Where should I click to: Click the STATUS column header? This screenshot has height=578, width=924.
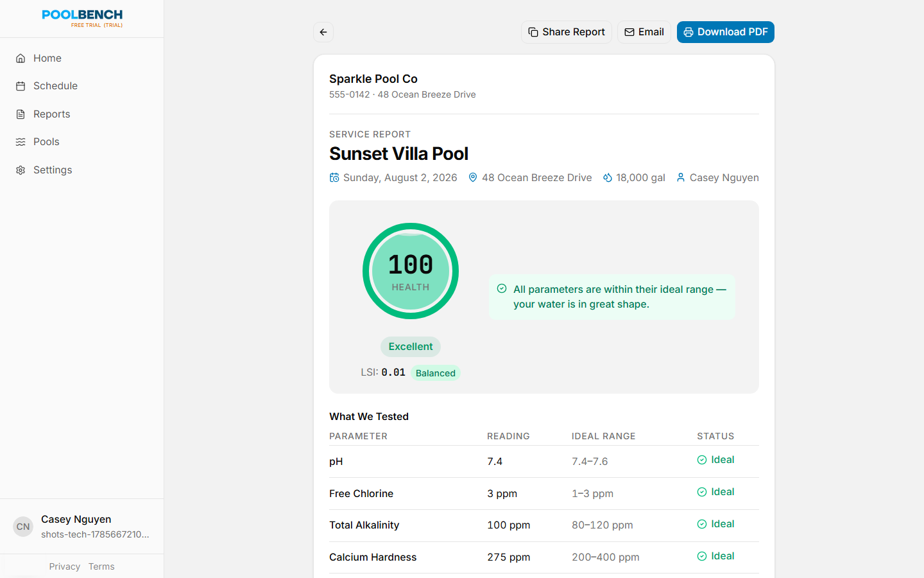pos(715,436)
